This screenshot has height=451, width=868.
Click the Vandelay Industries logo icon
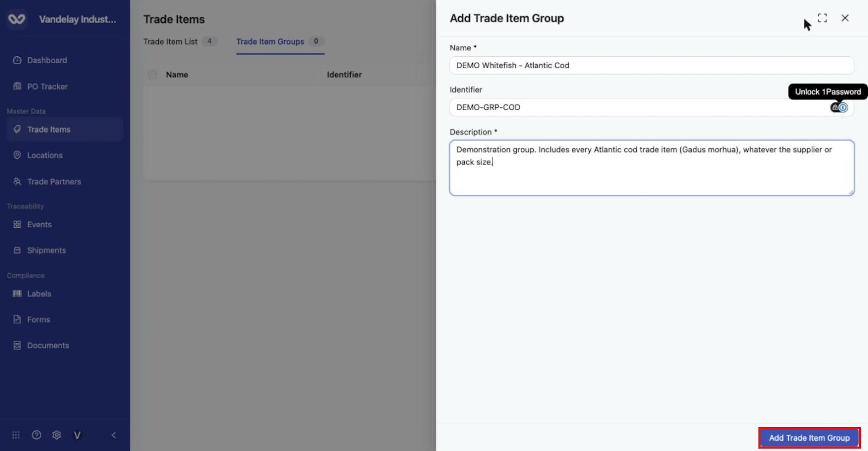17,19
